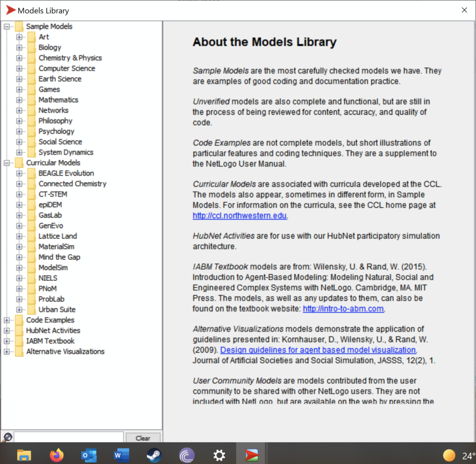Select Lattice Land in the tree
Image resolution: width=476 pixels, height=464 pixels.
click(x=58, y=236)
